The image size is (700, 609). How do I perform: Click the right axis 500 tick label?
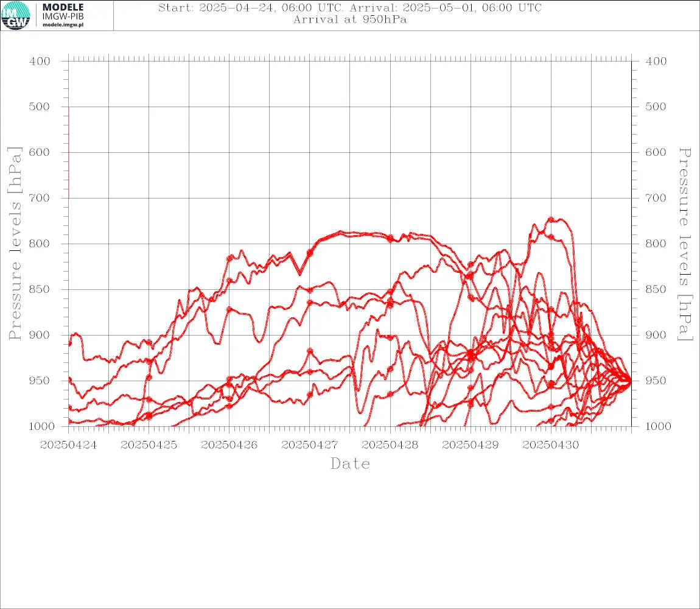point(656,107)
